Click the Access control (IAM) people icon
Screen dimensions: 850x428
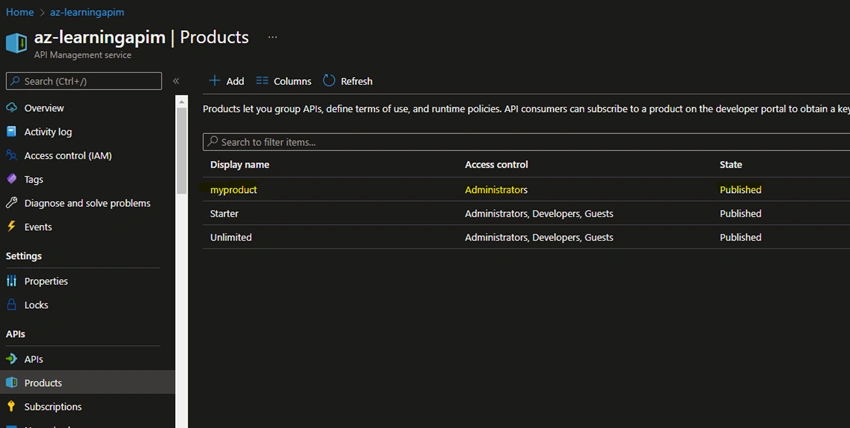(x=11, y=155)
